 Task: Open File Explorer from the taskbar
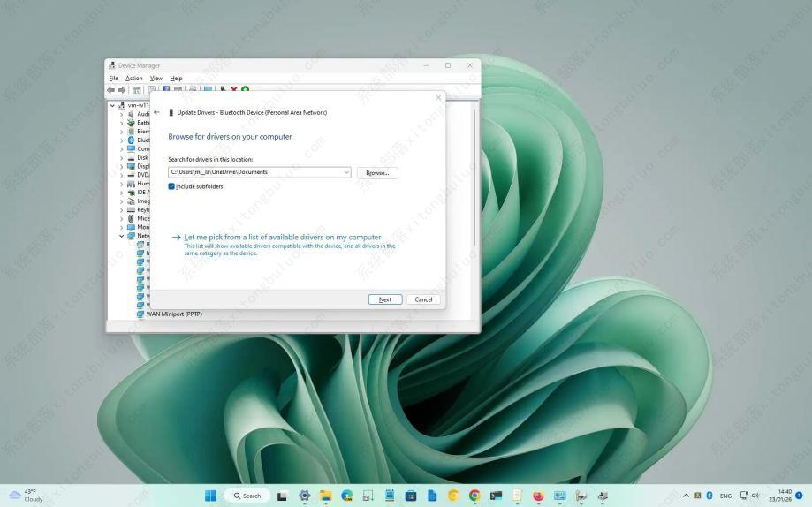pos(325,496)
